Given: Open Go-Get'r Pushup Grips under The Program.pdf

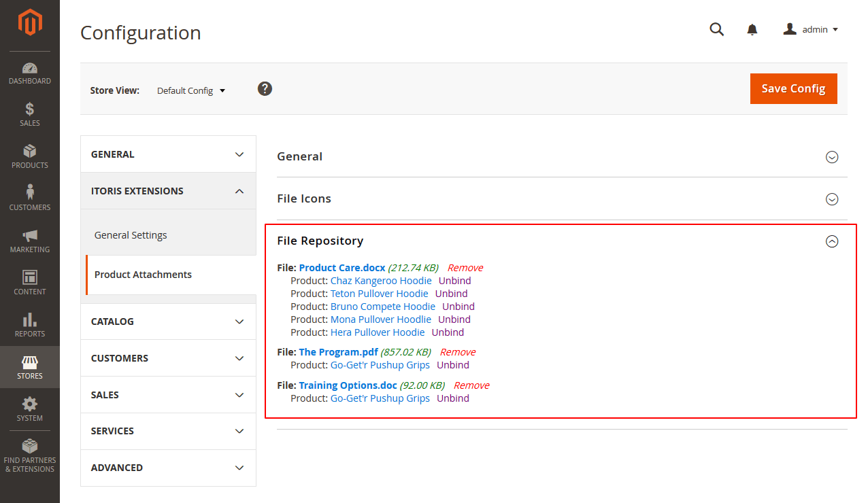Looking at the screenshot, I should click(x=380, y=365).
